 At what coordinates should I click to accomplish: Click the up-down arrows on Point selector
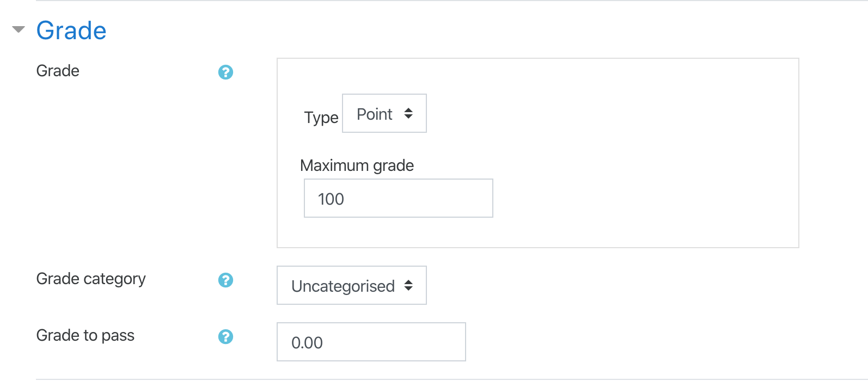tap(408, 113)
